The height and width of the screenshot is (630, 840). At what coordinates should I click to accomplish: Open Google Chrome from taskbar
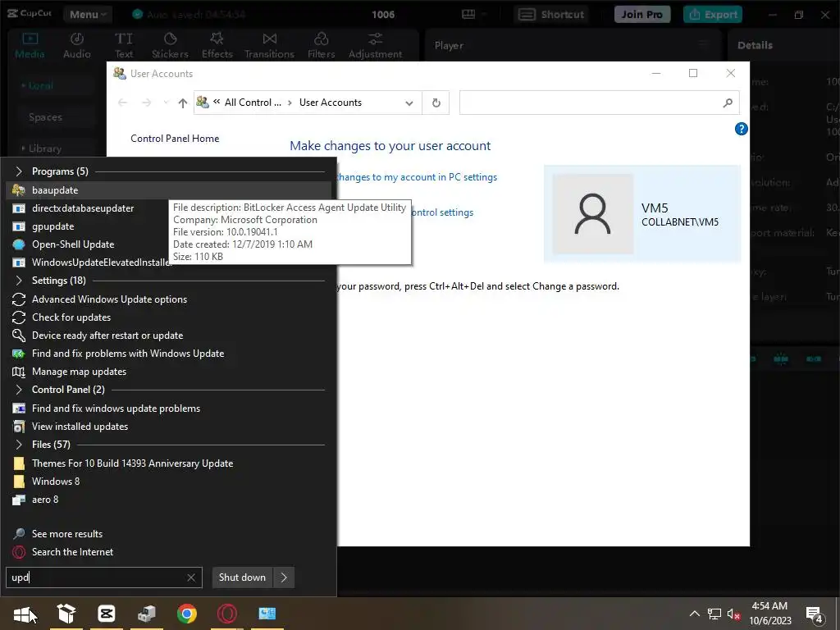(x=187, y=614)
